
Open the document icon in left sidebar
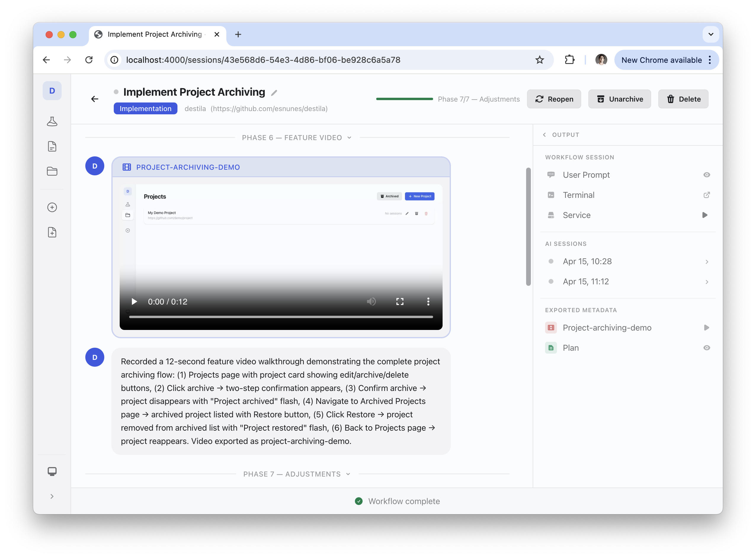tap(52, 146)
